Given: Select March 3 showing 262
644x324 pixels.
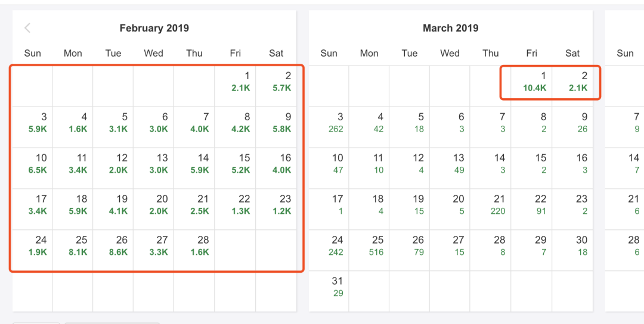Looking at the screenshot, I should coord(329,123).
